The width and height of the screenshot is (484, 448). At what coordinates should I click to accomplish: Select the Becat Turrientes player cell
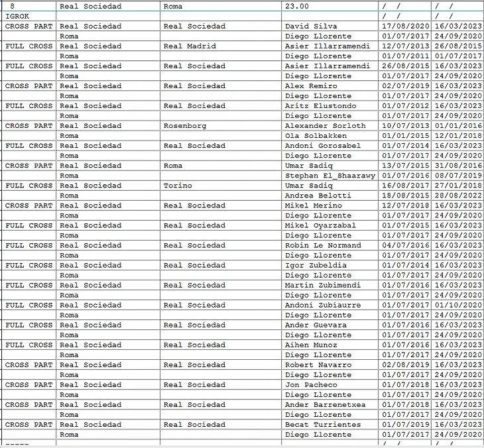coord(330,425)
